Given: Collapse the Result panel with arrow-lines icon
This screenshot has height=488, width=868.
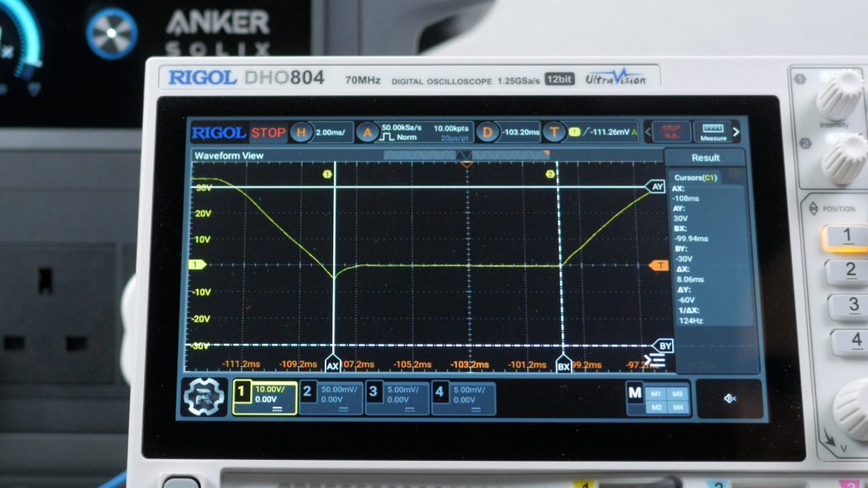Looking at the screenshot, I should (654, 361).
